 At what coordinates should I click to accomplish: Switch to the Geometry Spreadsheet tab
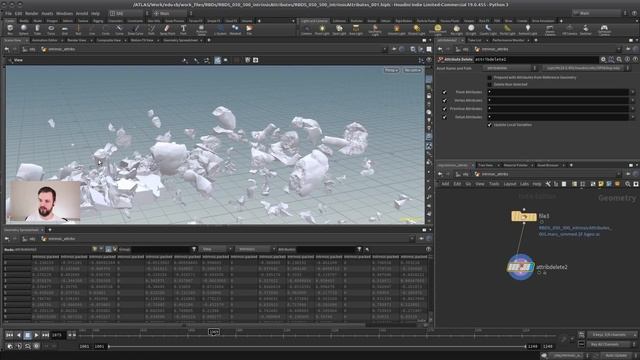pos(180,40)
